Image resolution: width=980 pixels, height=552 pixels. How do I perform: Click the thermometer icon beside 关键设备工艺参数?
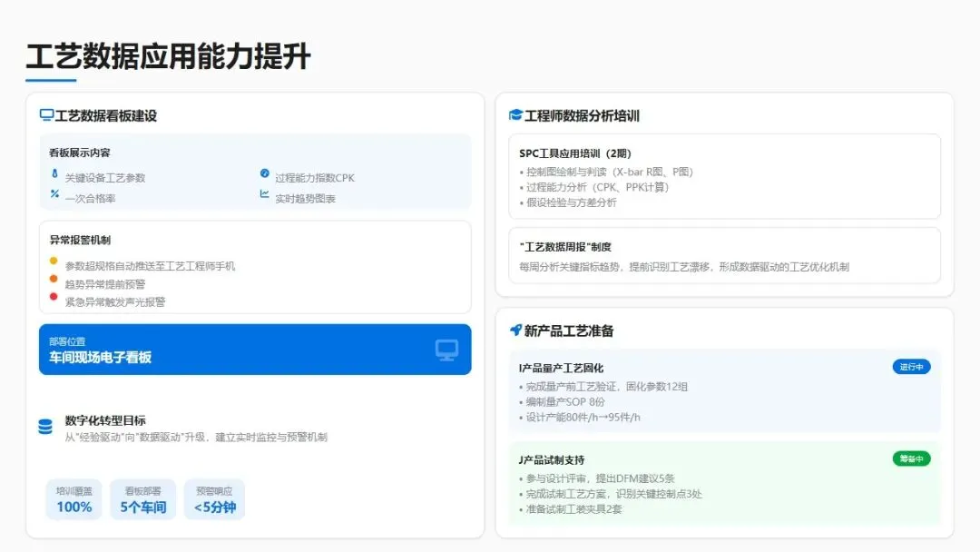pos(54,173)
